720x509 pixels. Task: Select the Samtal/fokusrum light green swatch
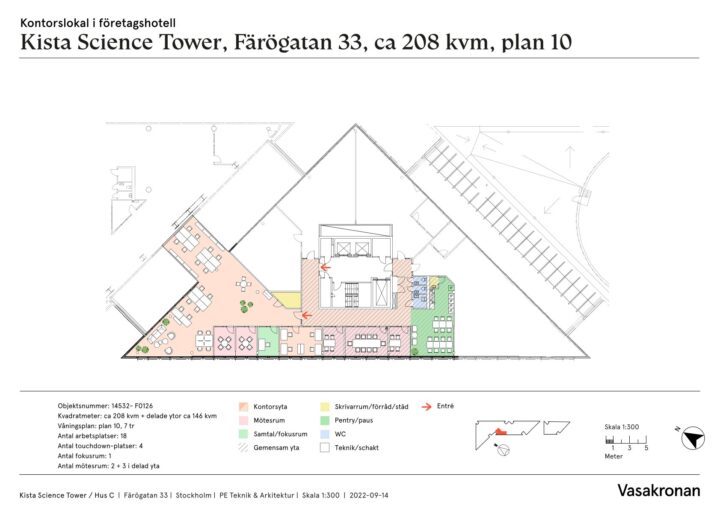243,434
